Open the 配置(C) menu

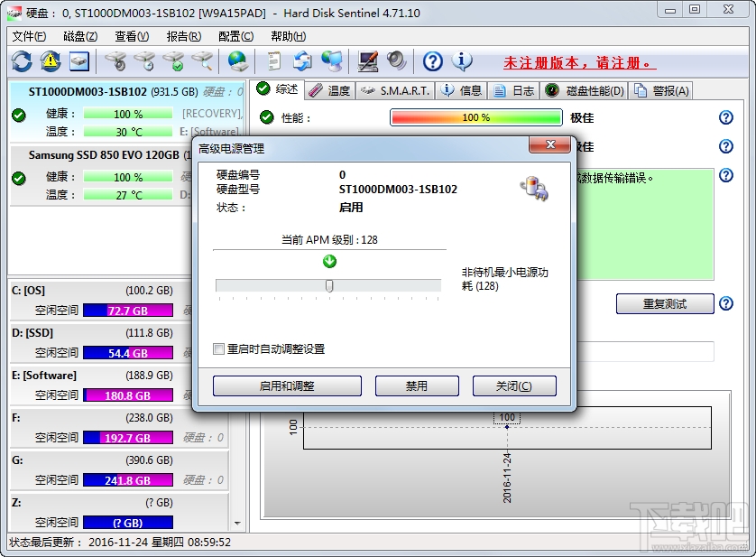coord(235,36)
